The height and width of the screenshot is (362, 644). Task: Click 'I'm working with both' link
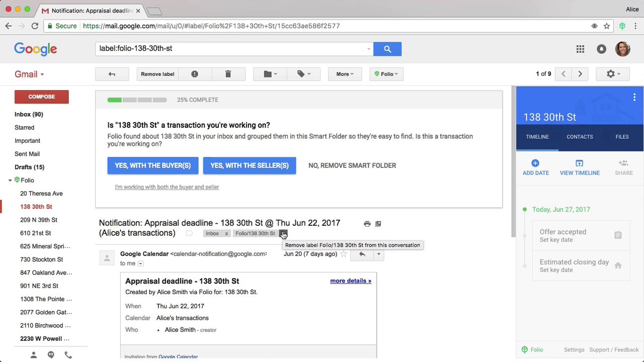tap(167, 187)
